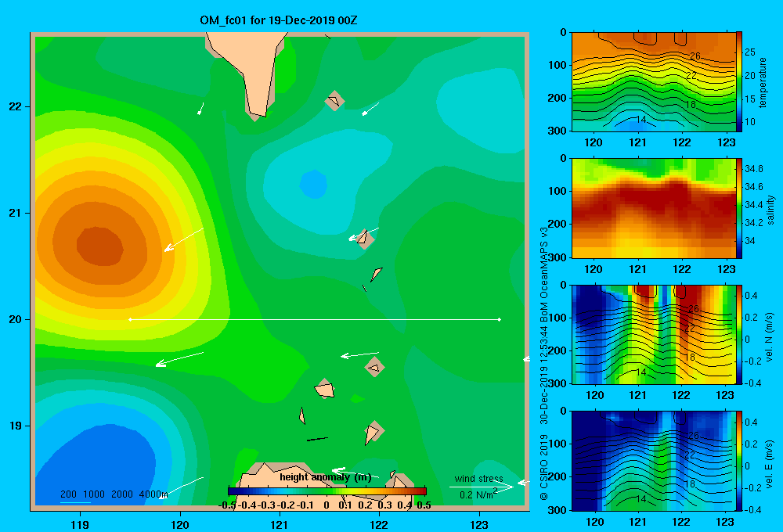
Task: Click the wind arrow near 19.6N 120E
Action: pos(180,359)
